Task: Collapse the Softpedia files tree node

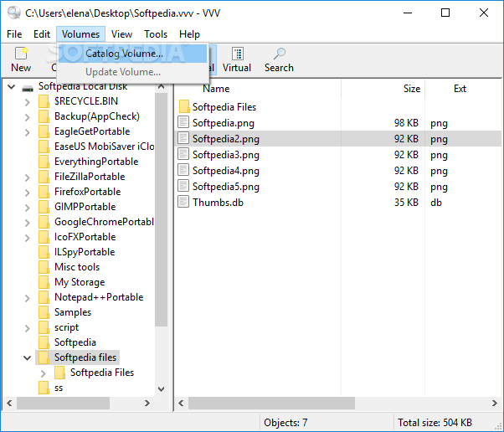Action: pyautogui.click(x=28, y=357)
